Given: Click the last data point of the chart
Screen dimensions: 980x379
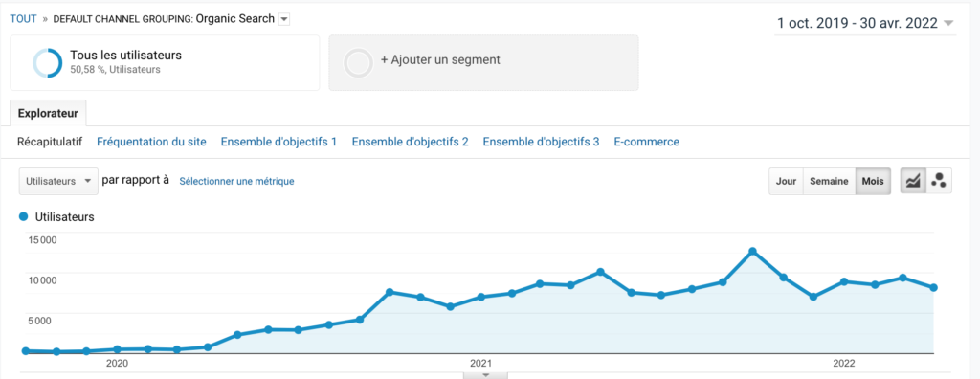Looking at the screenshot, I should pyautogui.click(x=934, y=288).
